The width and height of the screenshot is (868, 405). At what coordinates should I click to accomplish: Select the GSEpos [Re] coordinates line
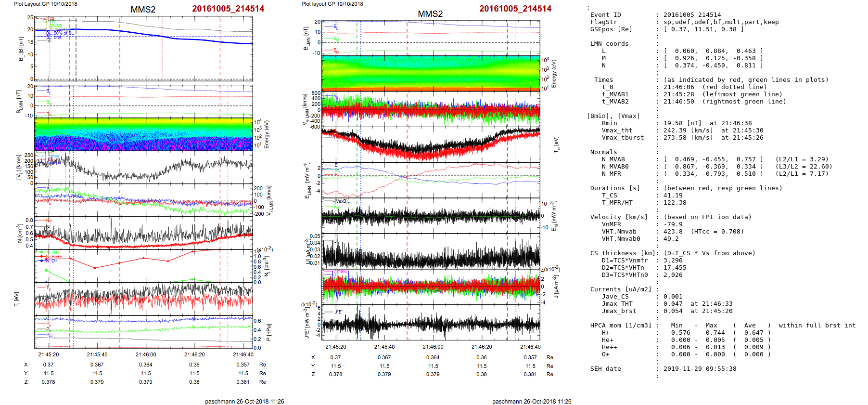[703, 29]
